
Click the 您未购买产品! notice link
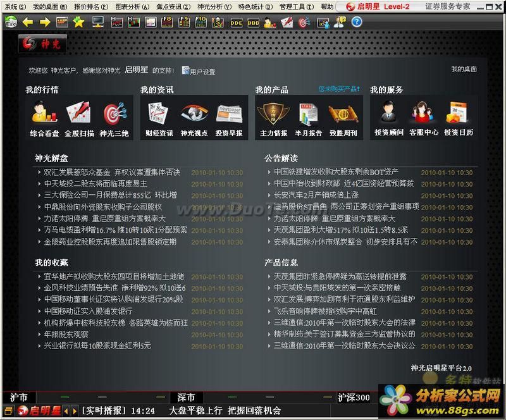[339, 89]
